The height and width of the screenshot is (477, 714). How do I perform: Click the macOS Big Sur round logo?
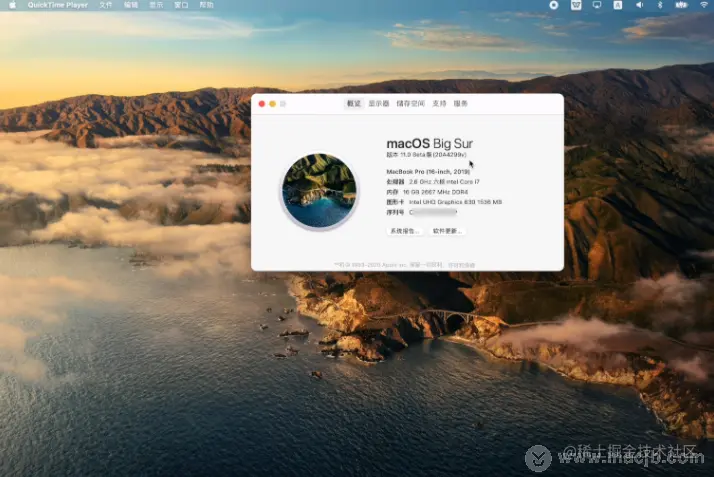[x=319, y=191]
